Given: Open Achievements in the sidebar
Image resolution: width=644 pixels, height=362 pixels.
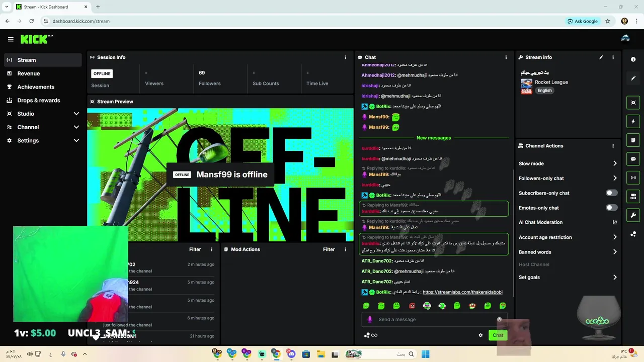Looking at the screenshot, I should [43, 87].
